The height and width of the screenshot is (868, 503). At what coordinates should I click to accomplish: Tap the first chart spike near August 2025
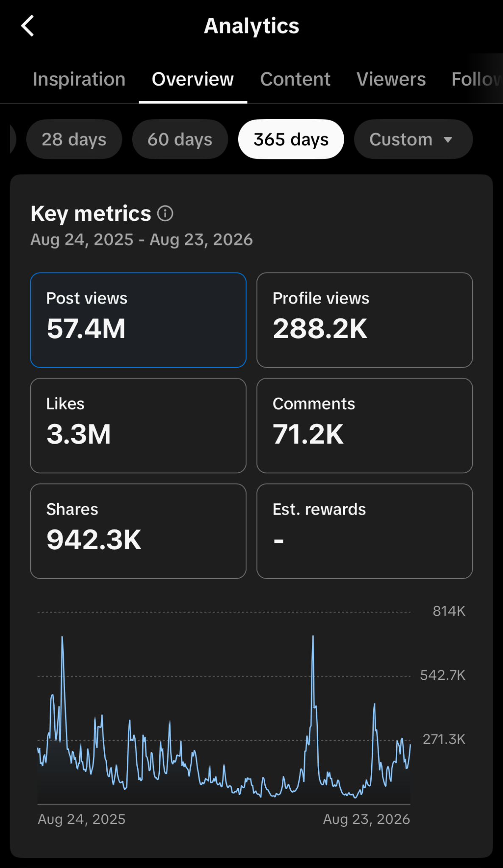(62, 637)
